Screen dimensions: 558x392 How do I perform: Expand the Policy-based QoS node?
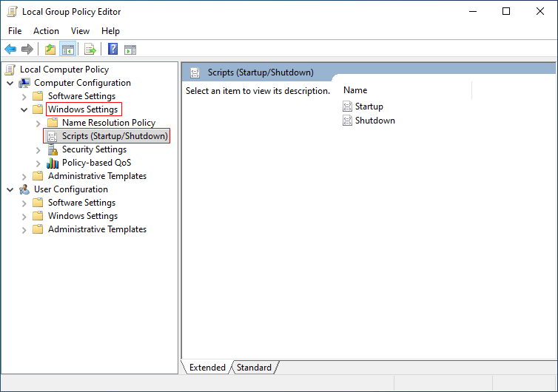click(38, 163)
